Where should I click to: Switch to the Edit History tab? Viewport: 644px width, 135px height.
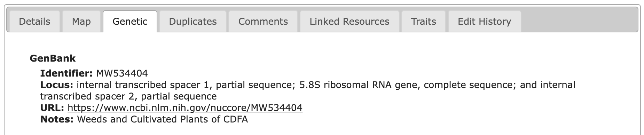(x=485, y=22)
